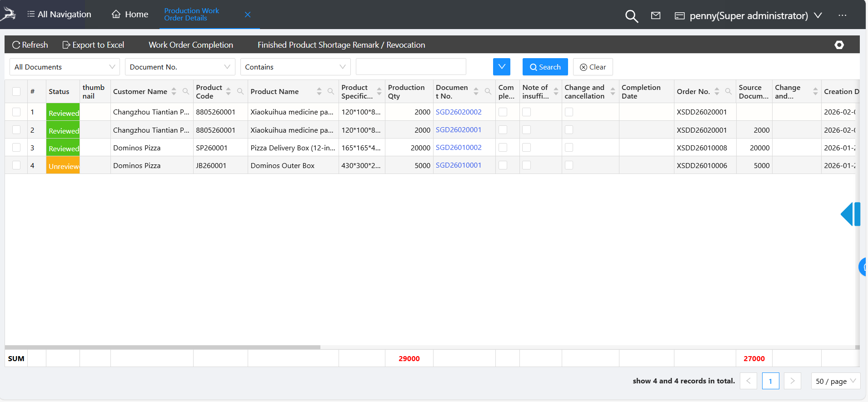
Task: Open the 50 / page size dropdown
Action: [x=835, y=381]
